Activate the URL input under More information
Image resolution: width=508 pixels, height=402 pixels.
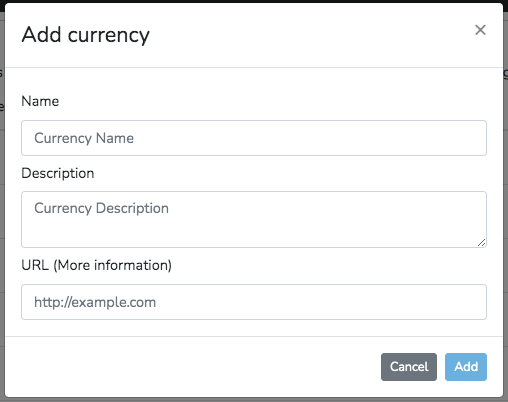254,302
